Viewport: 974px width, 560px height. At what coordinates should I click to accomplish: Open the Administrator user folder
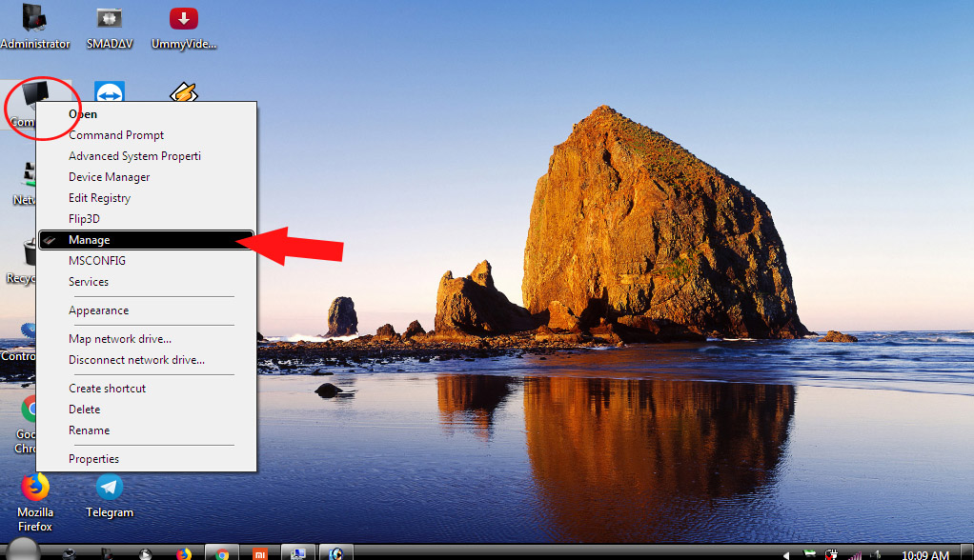[x=35, y=19]
